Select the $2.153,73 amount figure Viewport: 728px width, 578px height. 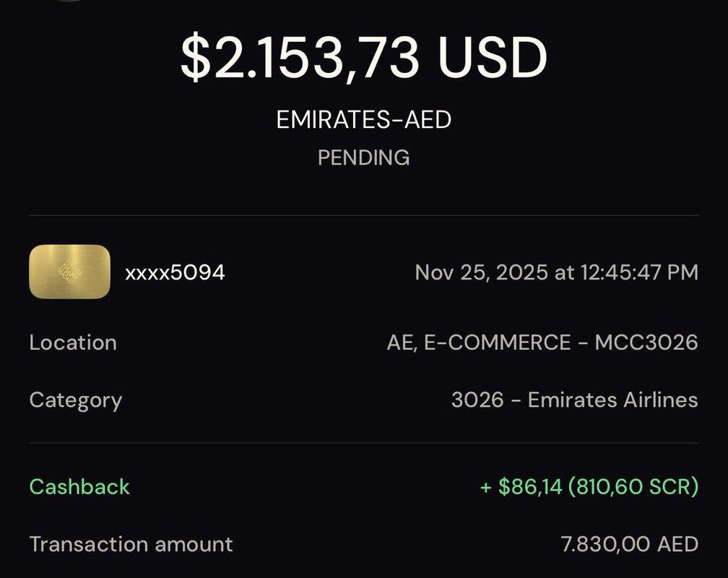[x=300, y=58]
